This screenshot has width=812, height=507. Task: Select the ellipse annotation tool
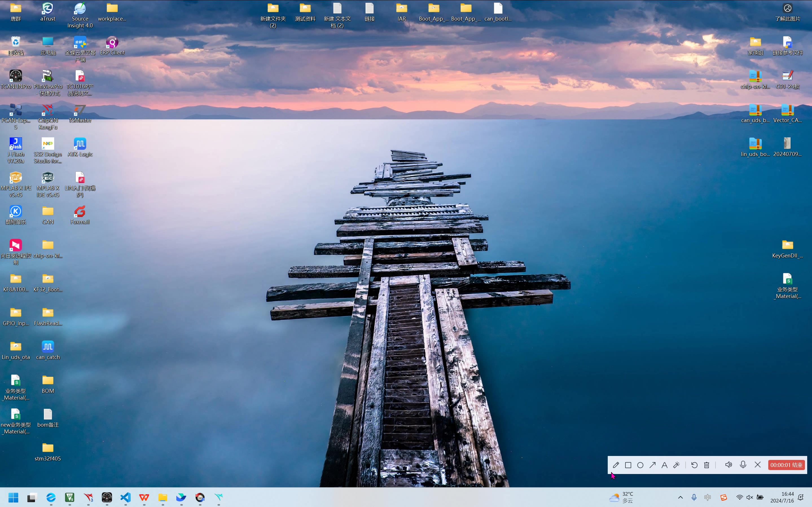[640, 465]
